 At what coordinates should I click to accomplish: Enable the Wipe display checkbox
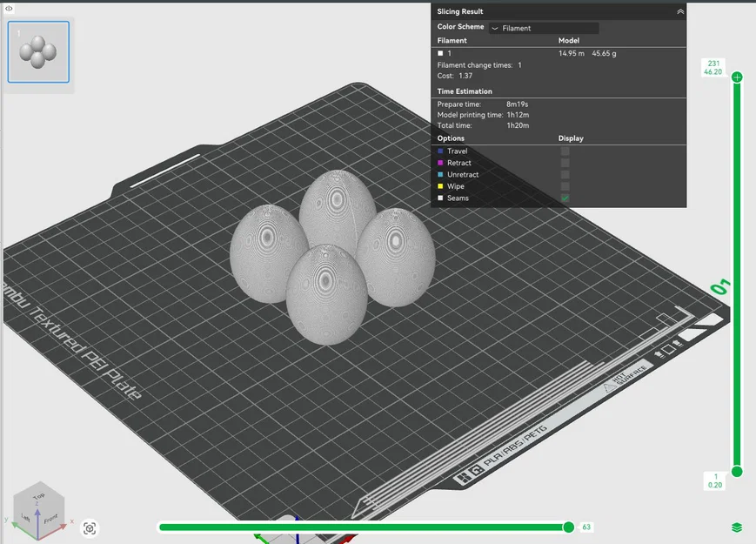tap(565, 186)
